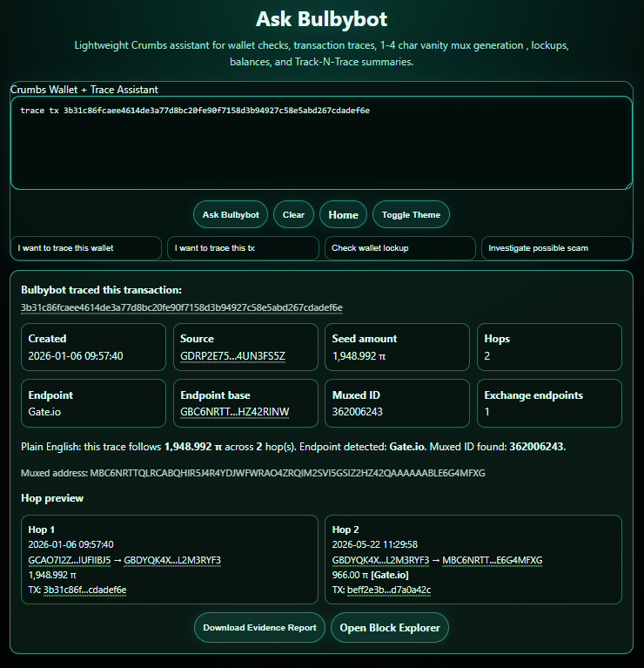Screen dimensions: 644x668
Task: Click the Created date 2026-01-06 09:57:40 value
Action: coord(76,355)
